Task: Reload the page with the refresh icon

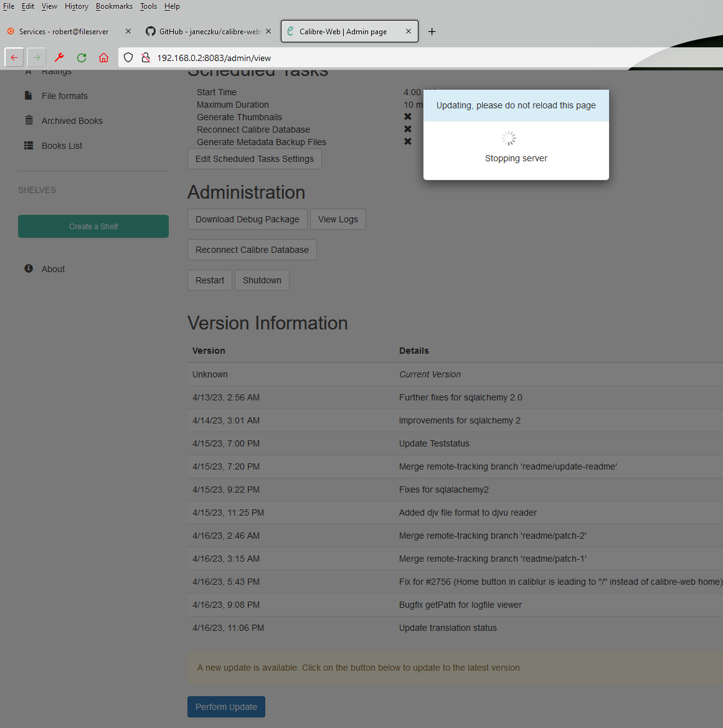Action: (81, 57)
